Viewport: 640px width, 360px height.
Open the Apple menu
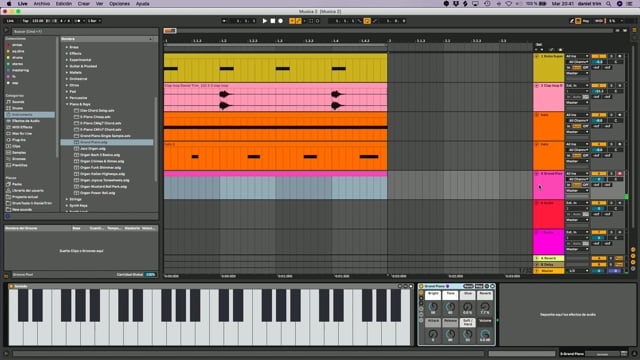tap(9, 4)
